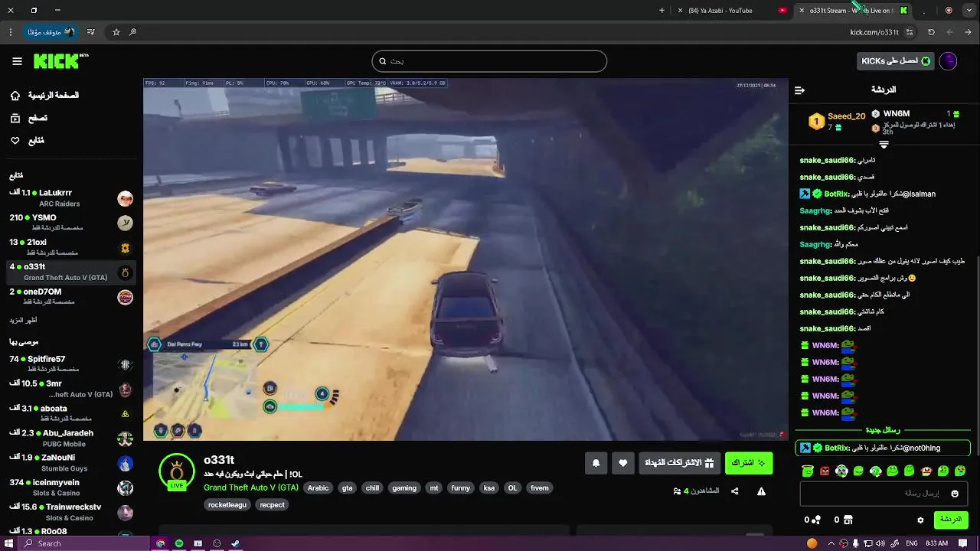Viewport: 980px width, 551px height.
Task: Open iceinmyvein recommended channel
Action: pos(70,487)
